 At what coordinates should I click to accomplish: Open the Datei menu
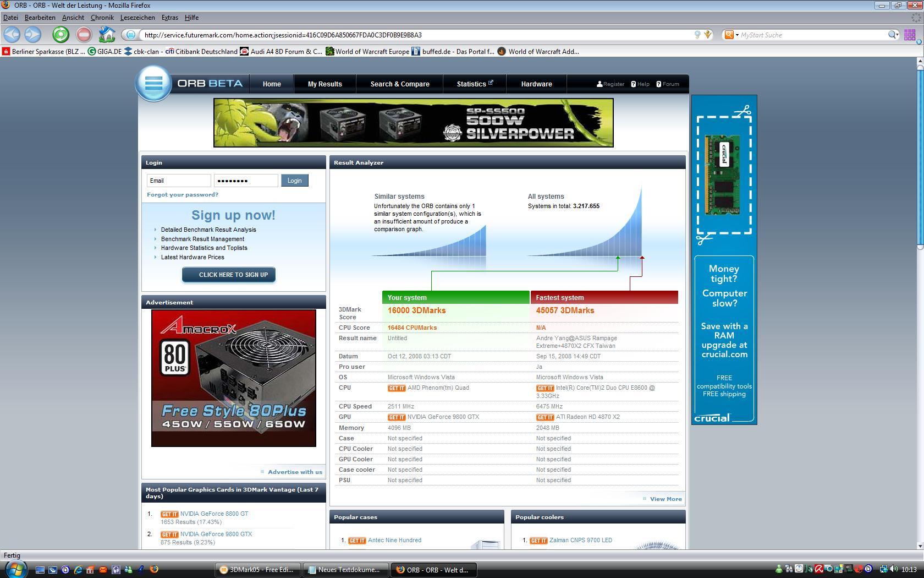[10, 18]
